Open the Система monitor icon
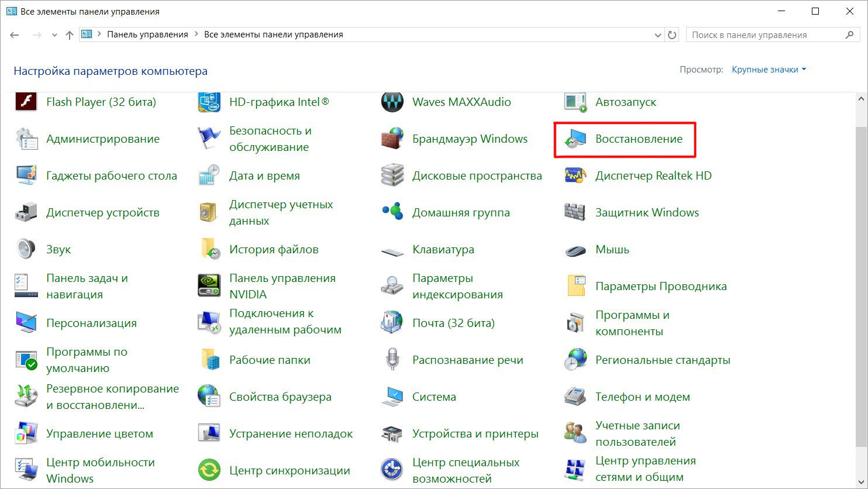 click(x=392, y=397)
